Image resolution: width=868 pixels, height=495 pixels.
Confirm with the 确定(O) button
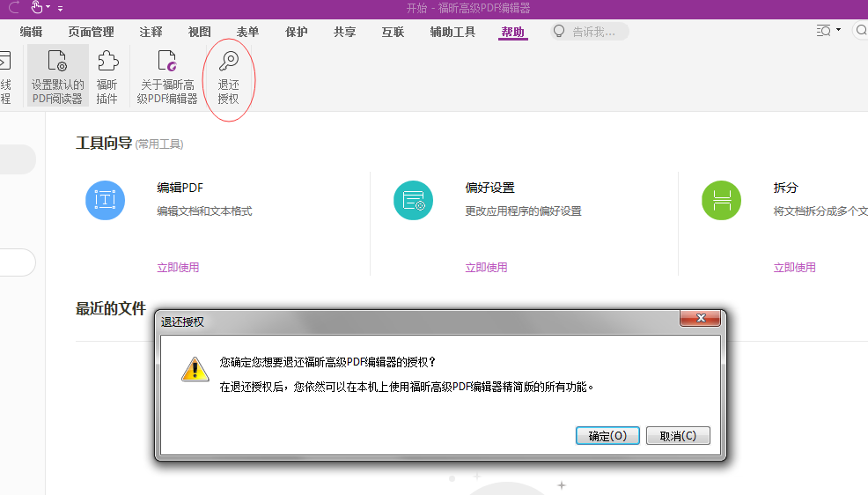(x=607, y=436)
